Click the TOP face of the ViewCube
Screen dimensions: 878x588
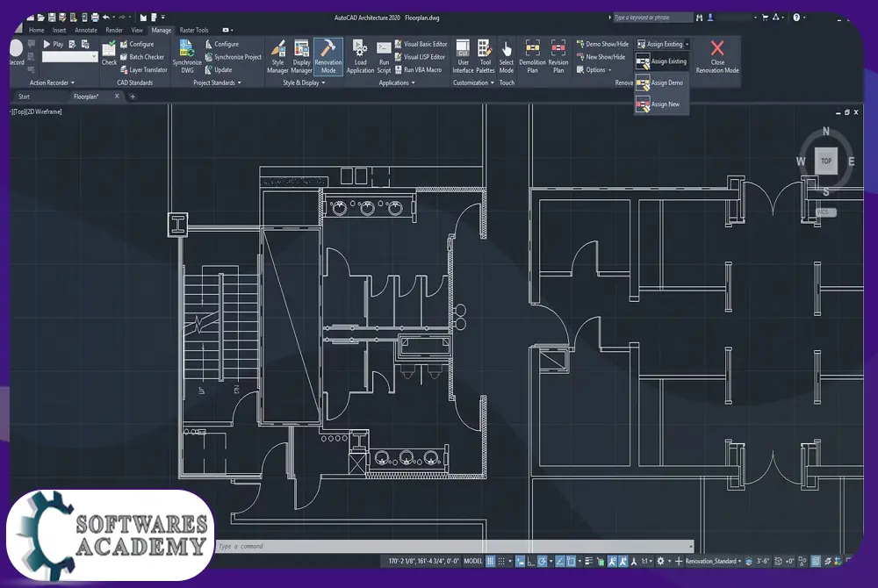pyautogui.click(x=826, y=161)
